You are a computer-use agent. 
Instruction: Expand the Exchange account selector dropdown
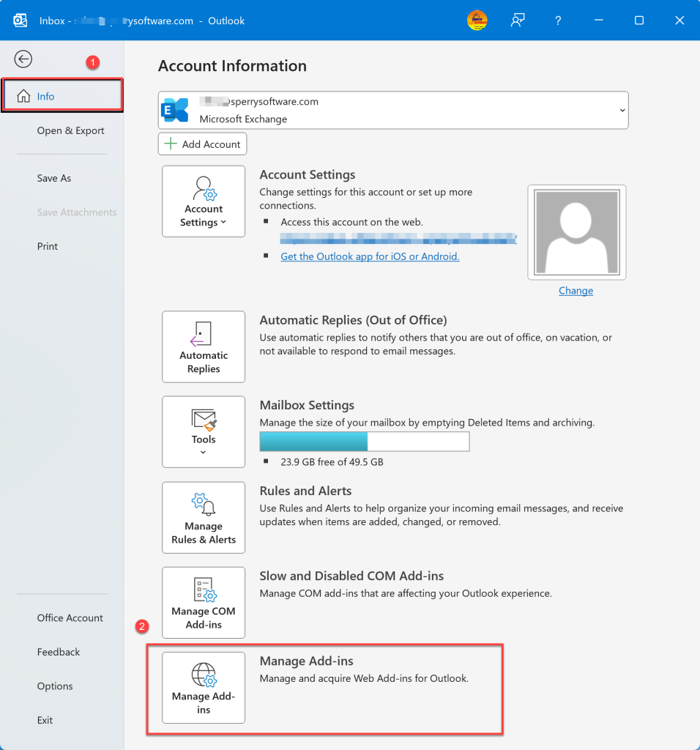(x=621, y=108)
